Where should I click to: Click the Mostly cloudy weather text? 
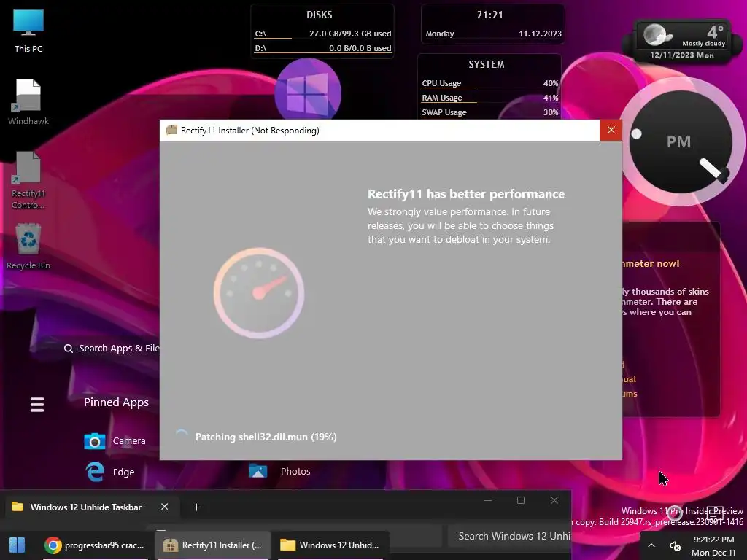(704, 43)
